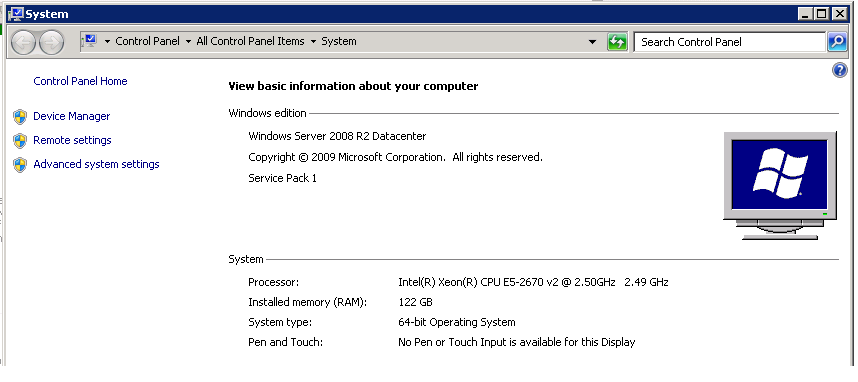
Task: Click the 'Windows edition' section header
Action: 267,113
